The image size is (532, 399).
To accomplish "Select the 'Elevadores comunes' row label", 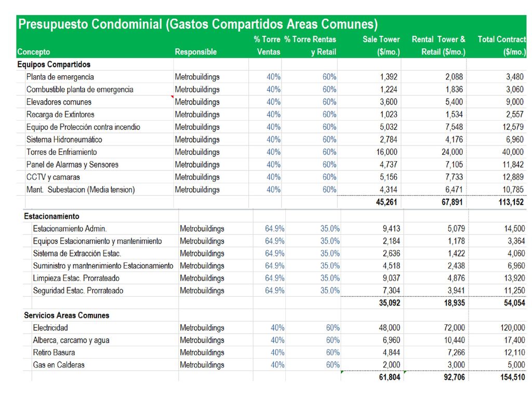I will tap(59, 102).
